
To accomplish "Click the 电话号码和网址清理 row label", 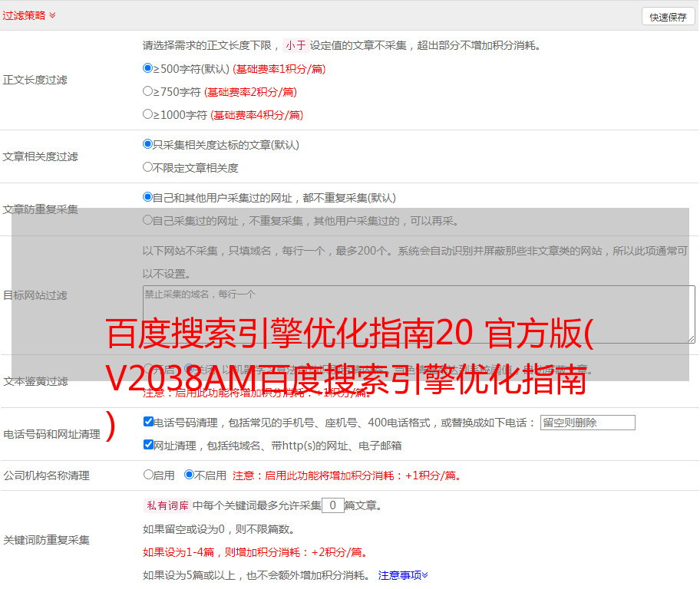I will click(51, 434).
